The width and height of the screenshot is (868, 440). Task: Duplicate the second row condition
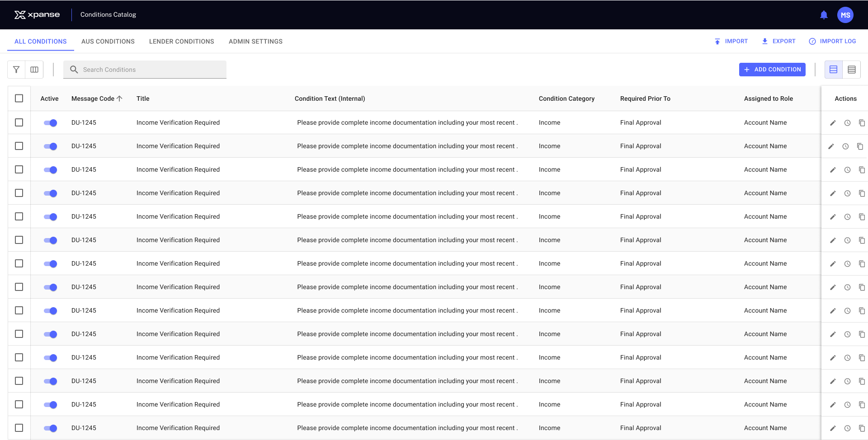tap(860, 146)
